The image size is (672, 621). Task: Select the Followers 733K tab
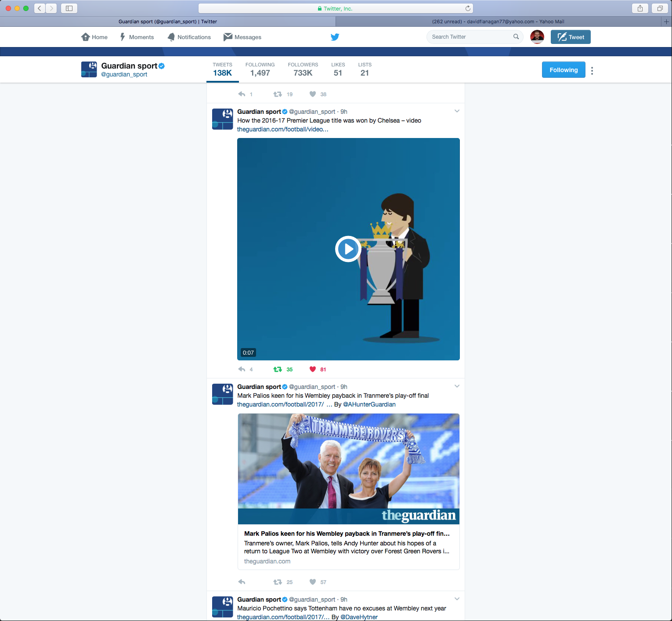point(303,69)
